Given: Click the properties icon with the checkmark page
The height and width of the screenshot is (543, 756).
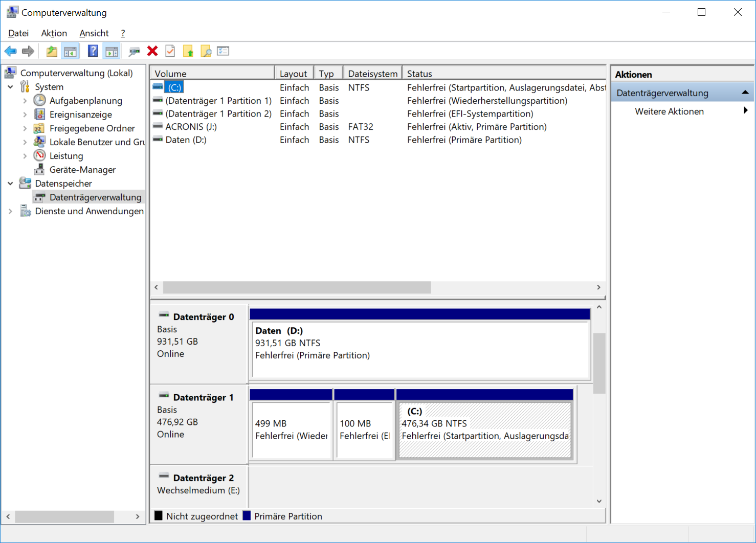Looking at the screenshot, I should coord(170,51).
